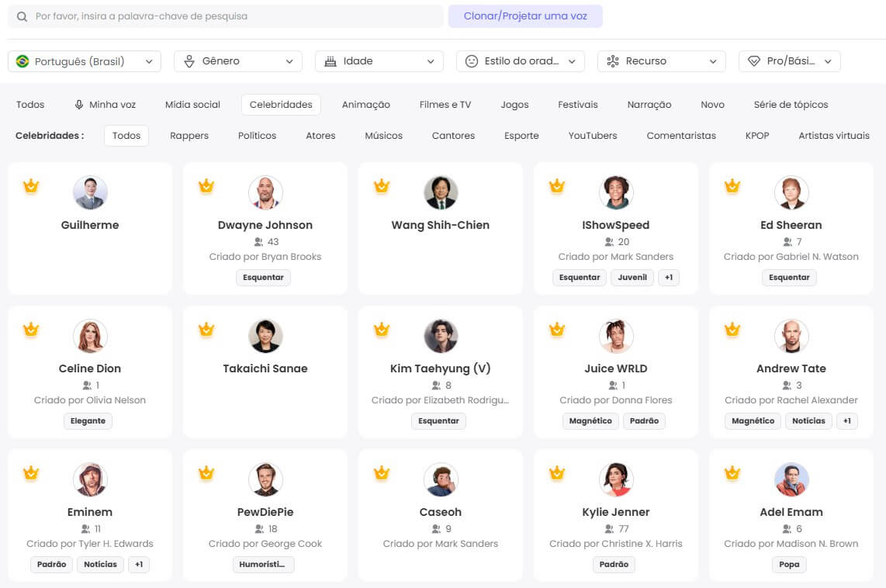Expand the Recurso filter dropdown
The height and width of the screenshot is (588, 886).
pyautogui.click(x=661, y=61)
